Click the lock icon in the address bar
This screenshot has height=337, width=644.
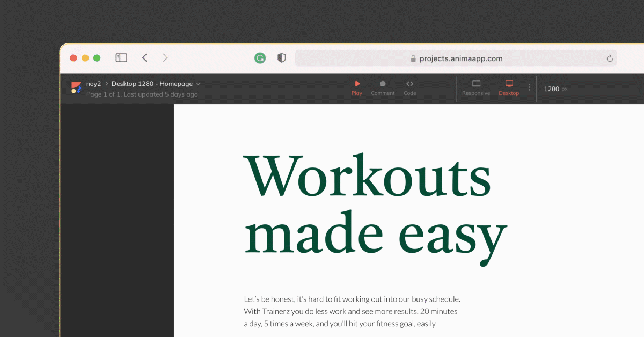pyautogui.click(x=413, y=59)
